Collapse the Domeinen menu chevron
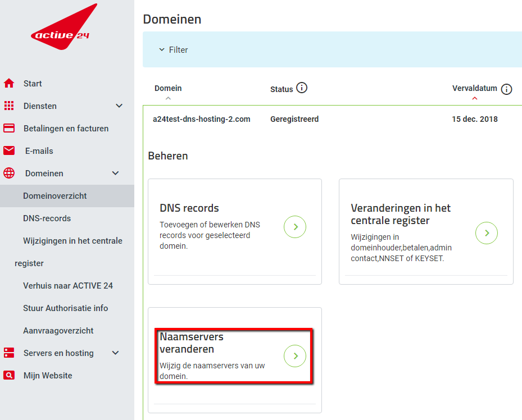The width and height of the screenshot is (522, 420). (115, 173)
